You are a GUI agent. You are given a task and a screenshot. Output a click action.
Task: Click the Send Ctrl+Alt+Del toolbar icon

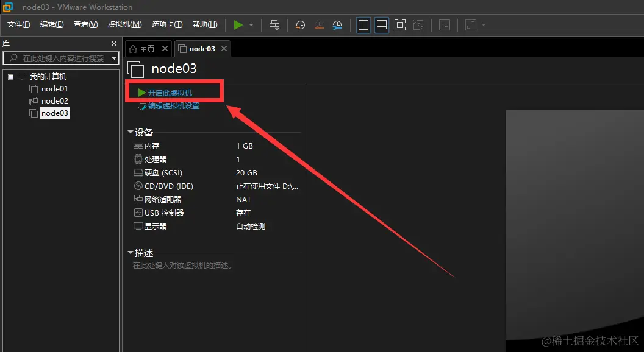pyautogui.click(x=274, y=25)
